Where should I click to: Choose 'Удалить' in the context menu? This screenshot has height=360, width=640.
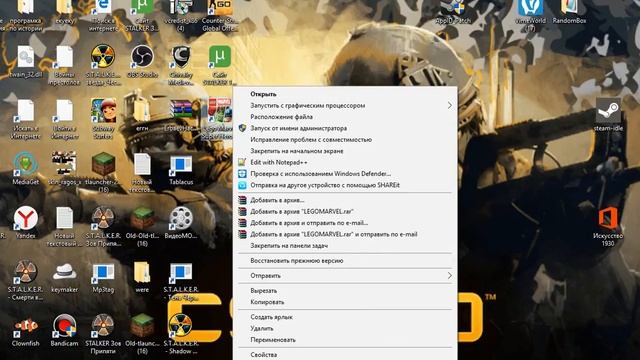tap(345, 328)
